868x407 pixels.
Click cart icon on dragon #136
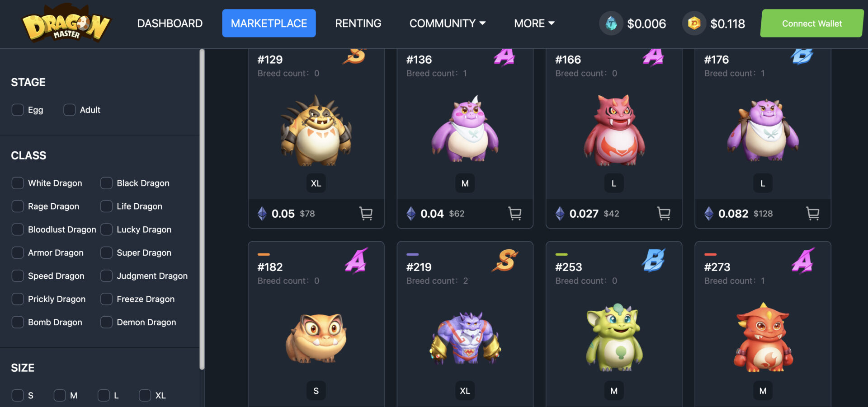[514, 213]
